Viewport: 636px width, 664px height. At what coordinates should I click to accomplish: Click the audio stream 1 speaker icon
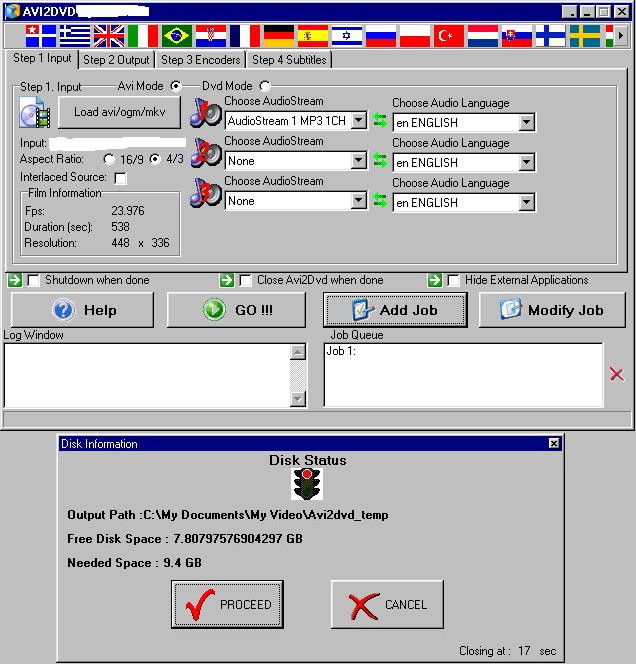click(206, 113)
